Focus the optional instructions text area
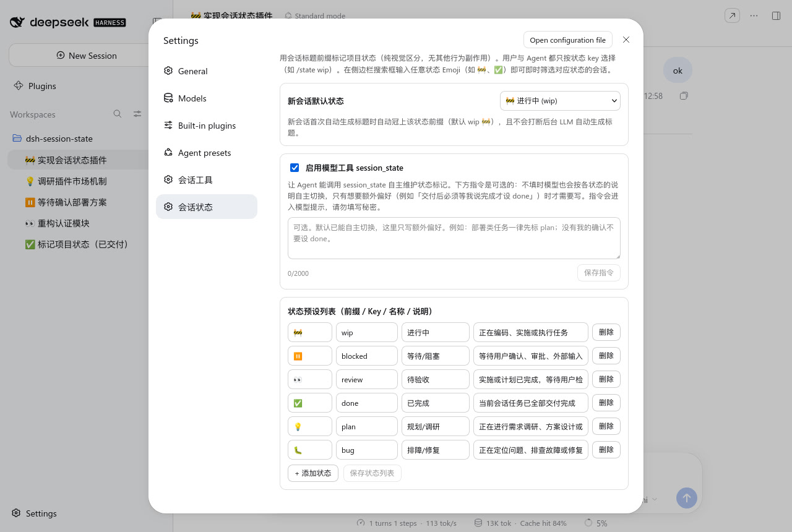 coord(454,238)
